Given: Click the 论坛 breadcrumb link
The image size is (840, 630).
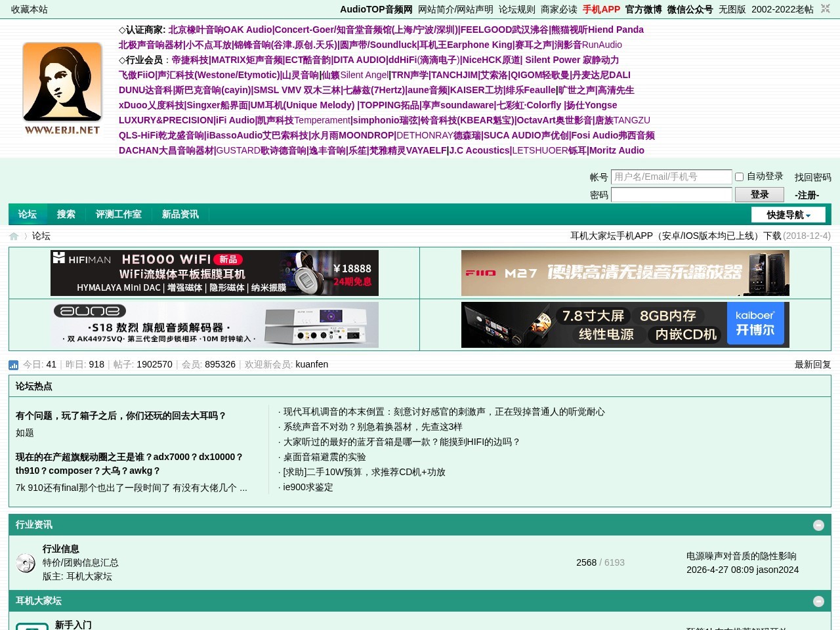Looking at the screenshot, I should (x=41, y=236).
